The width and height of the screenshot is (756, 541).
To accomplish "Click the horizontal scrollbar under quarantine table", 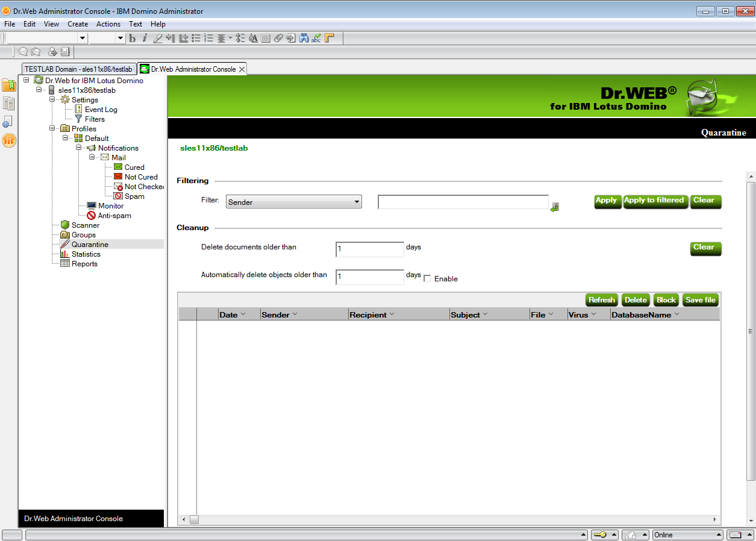I will click(x=452, y=519).
